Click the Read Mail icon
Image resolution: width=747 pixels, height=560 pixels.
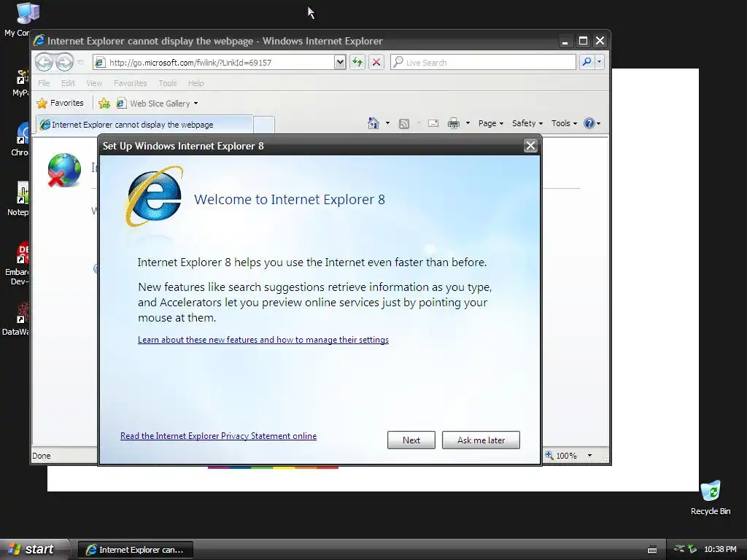[433, 123]
